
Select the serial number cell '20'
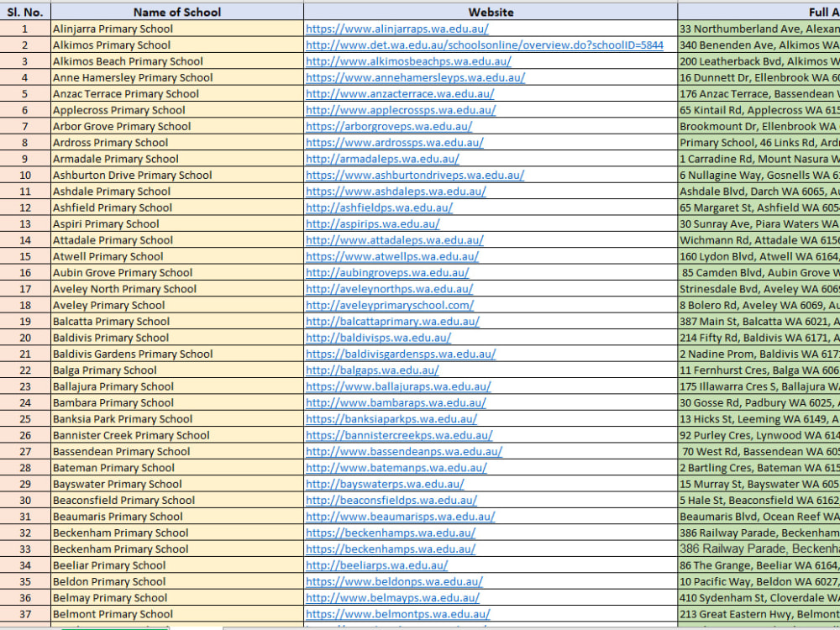tap(25, 338)
